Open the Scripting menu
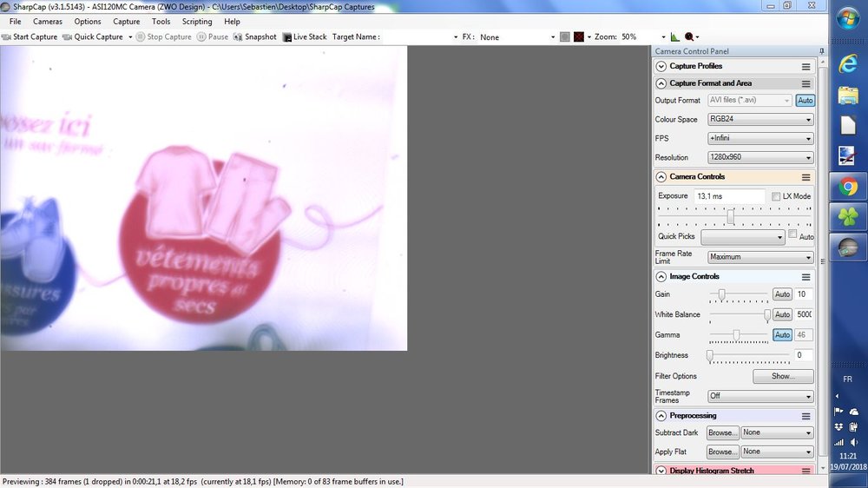The width and height of the screenshot is (868, 488). point(197,22)
